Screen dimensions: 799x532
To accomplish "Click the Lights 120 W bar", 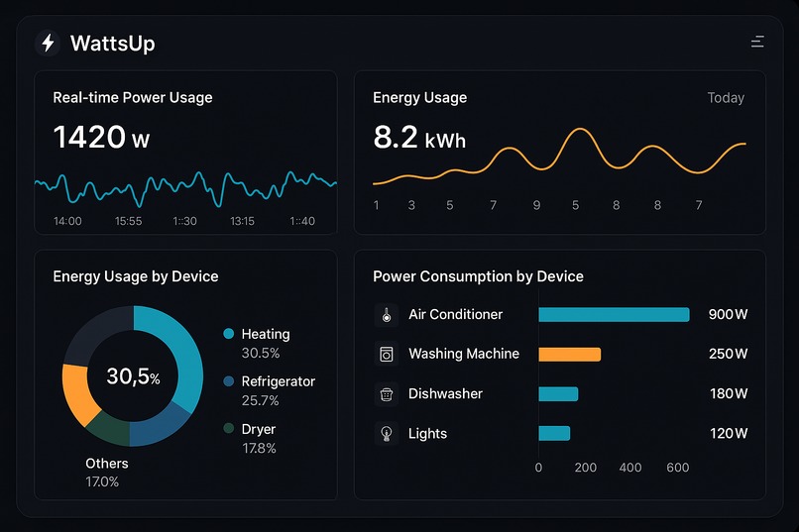I will click(554, 433).
